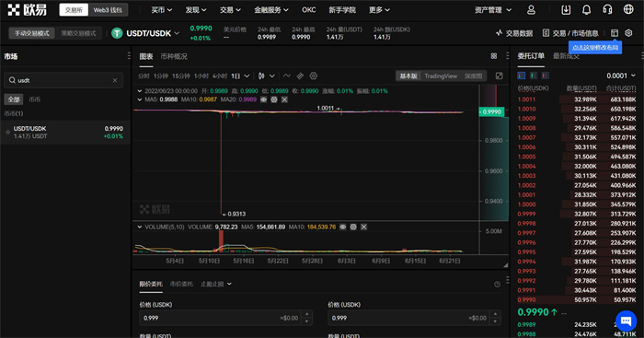The image size is (644, 338).
Task: Open the user profile icon
Action: (x=531, y=10)
